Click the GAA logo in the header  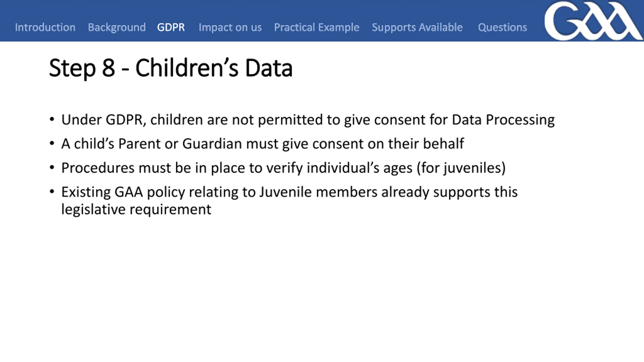click(593, 21)
